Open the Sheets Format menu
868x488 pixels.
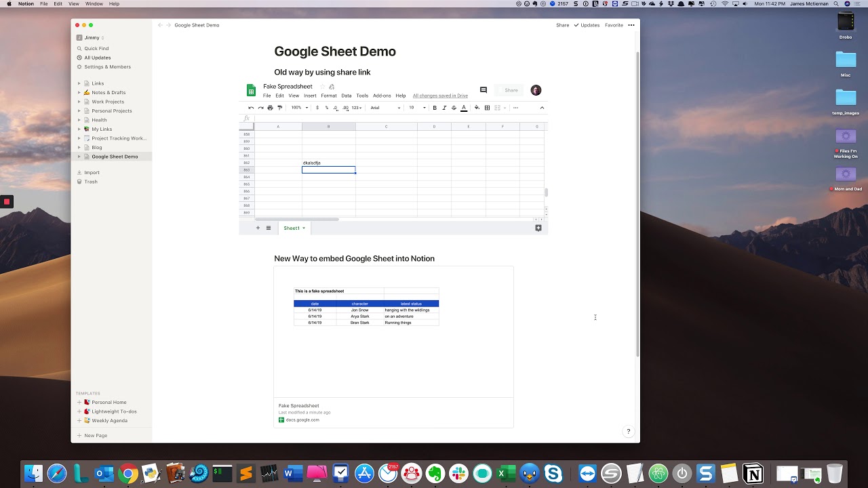coord(329,96)
